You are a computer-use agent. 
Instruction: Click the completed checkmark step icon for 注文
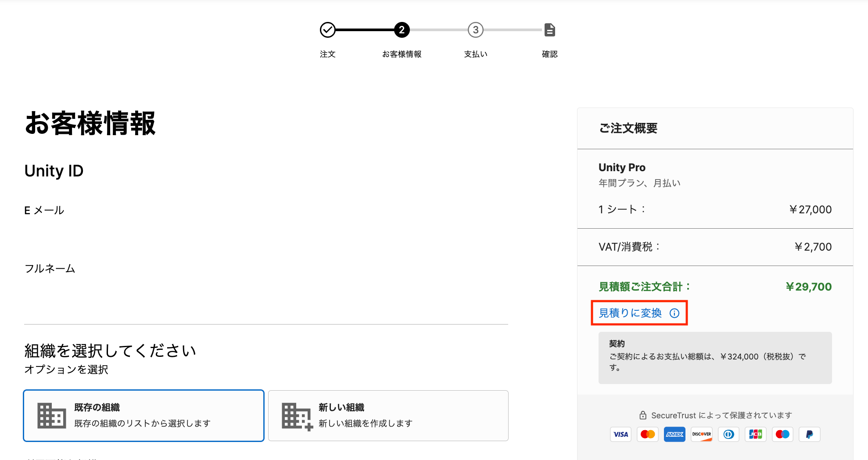coord(327,30)
